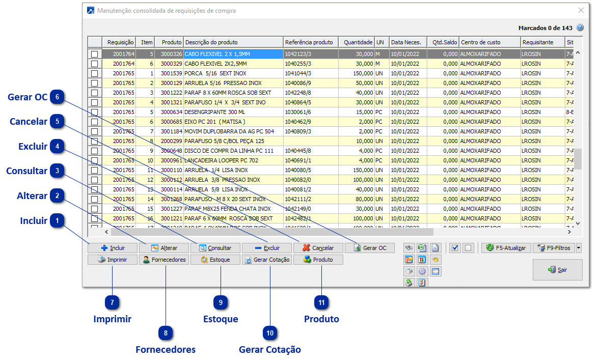Image resolution: width=601 pixels, height=364 pixels.
Task: Click the sort arrows icon
Action: pos(422,260)
